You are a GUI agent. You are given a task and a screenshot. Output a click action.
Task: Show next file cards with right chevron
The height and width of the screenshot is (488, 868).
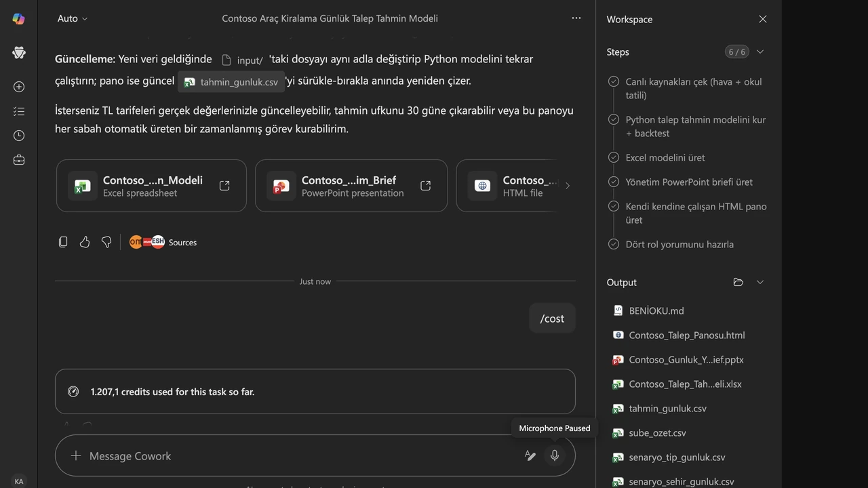coord(568,186)
